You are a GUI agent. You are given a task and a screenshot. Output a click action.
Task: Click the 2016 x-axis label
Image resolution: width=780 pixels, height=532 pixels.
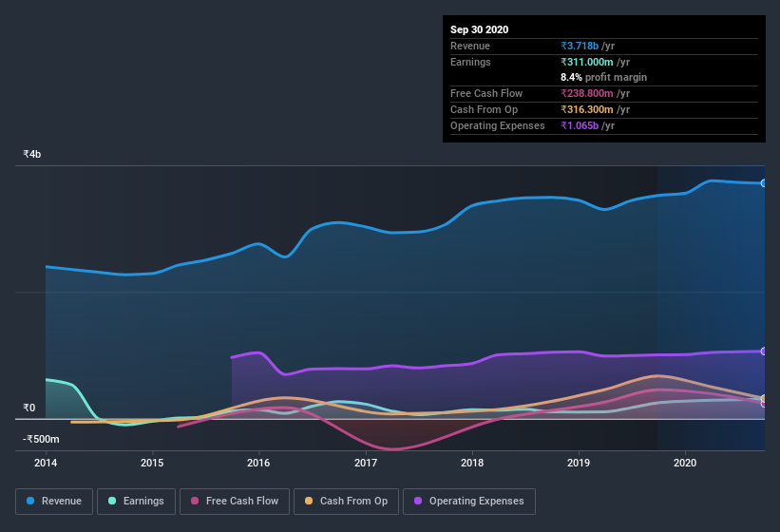(x=258, y=463)
